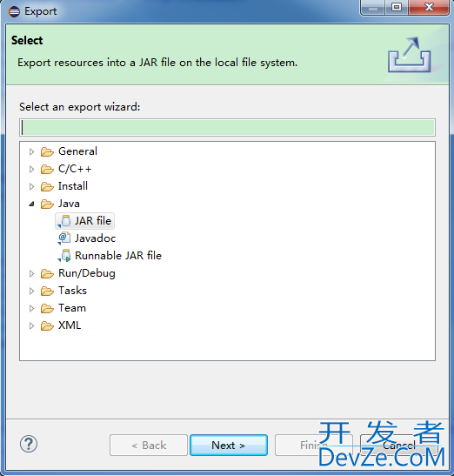Click the Run/Debug folder icon
The width and height of the screenshot is (454, 476).
(x=47, y=273)
